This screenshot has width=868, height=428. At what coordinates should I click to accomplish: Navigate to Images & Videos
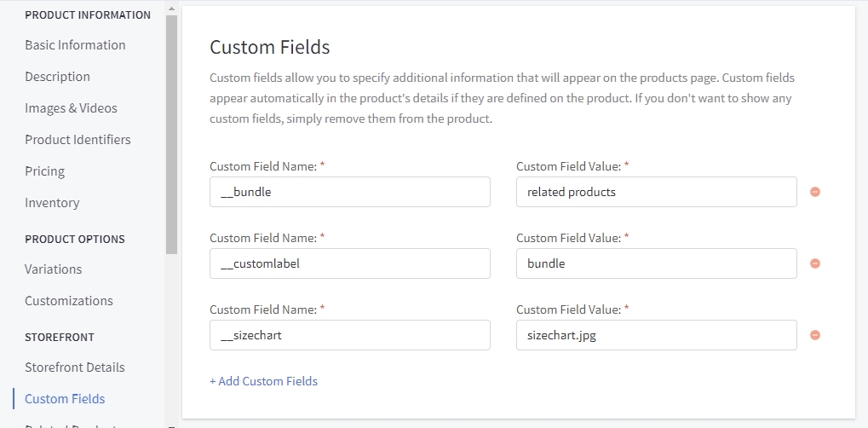pyautogui.click(x=71, y=108)
